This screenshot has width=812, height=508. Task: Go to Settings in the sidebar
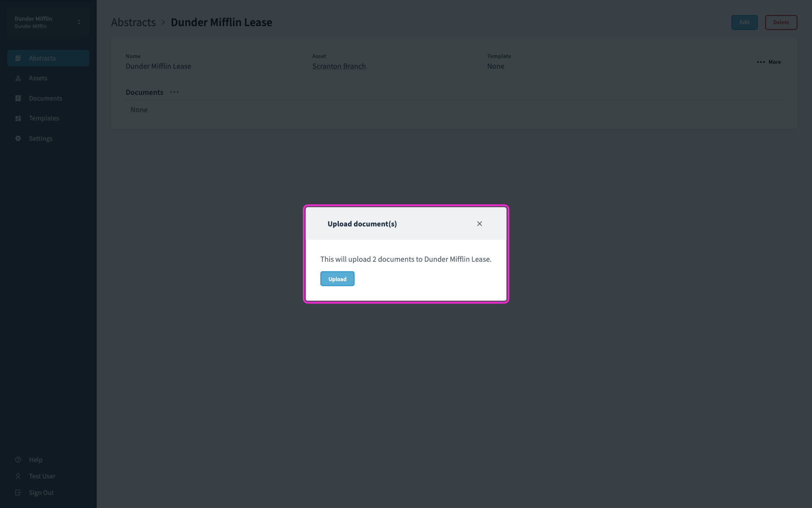point(48,138)
